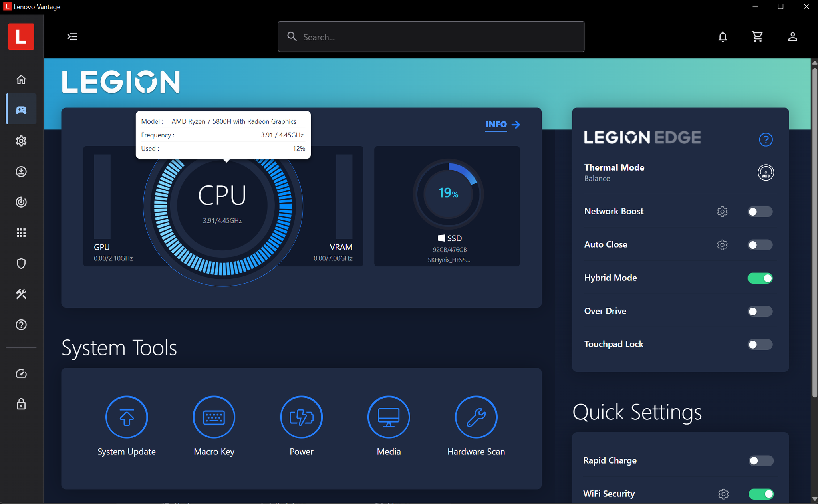Click the "SKHynix_HFS5..." drive name
818x504 pixels.
449,260
